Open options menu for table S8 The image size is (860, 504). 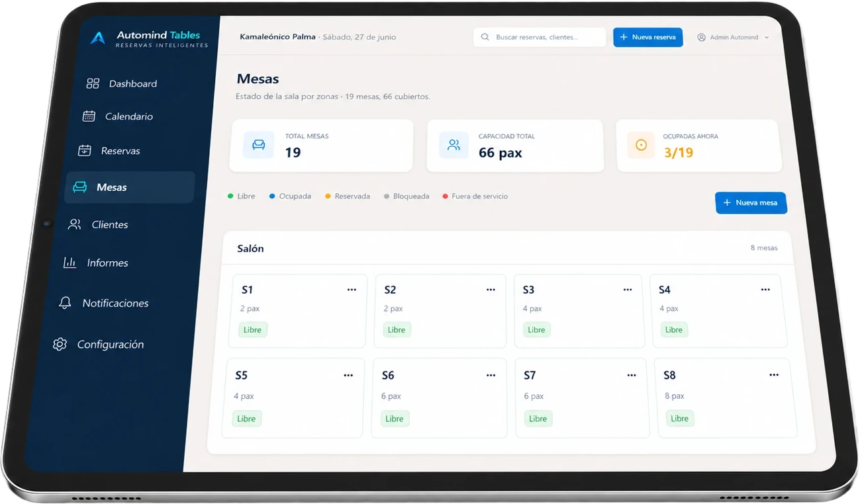(774, 375)
